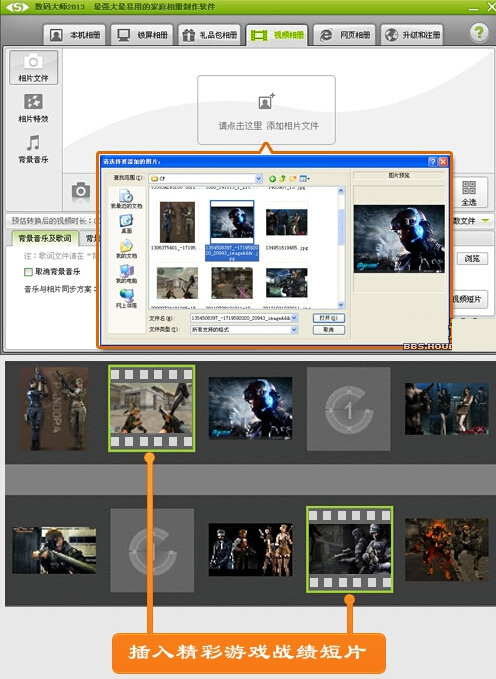Select the highlighted 1354508397 image thumbnail
The height and width of the screenshot is (679, 496).
(x=232, y=222)
